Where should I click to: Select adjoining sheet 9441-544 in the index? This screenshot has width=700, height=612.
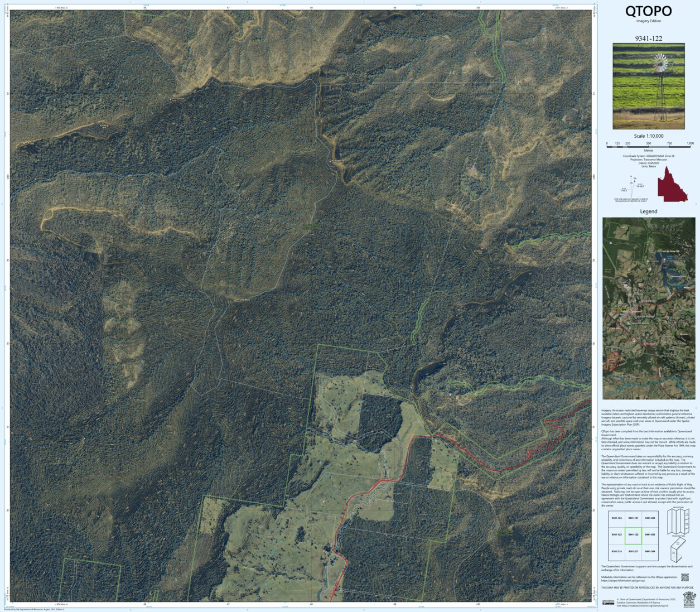pyautogui.click(x=650, y=551)
